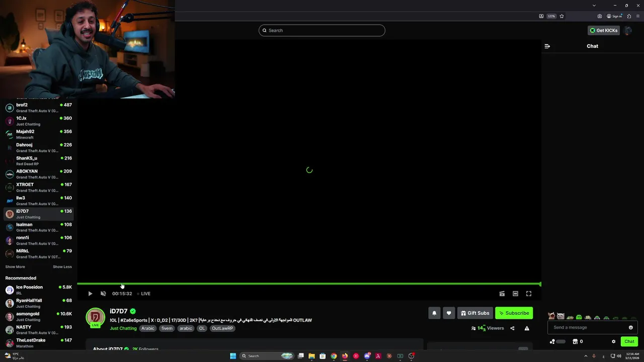Open recommended NA5TY channel
Viewport: 644px width, 362px height.
click(x=38, y=330)
